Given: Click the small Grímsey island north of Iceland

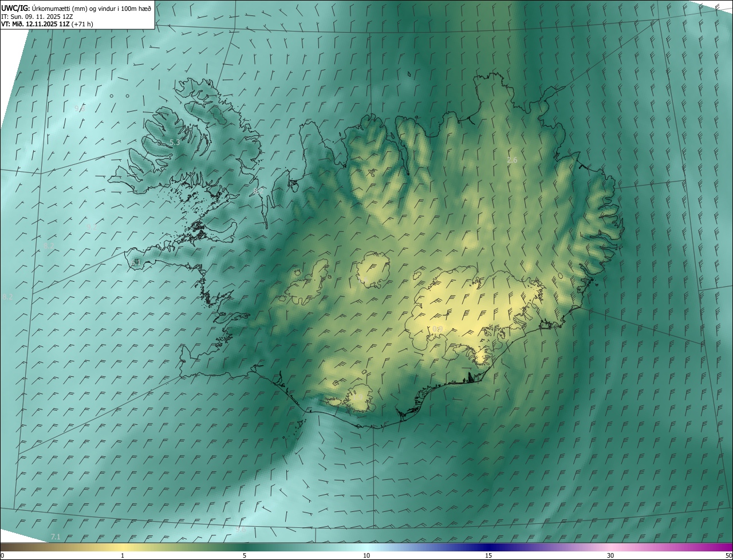Looking at the screenshot, I should coord(410,74).
